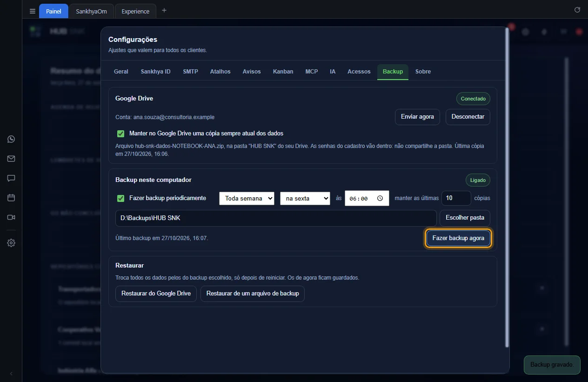Click the Escolher pasta button
Image resolution: width=588 pixels, height=382 pixels.
pos(465,218)
